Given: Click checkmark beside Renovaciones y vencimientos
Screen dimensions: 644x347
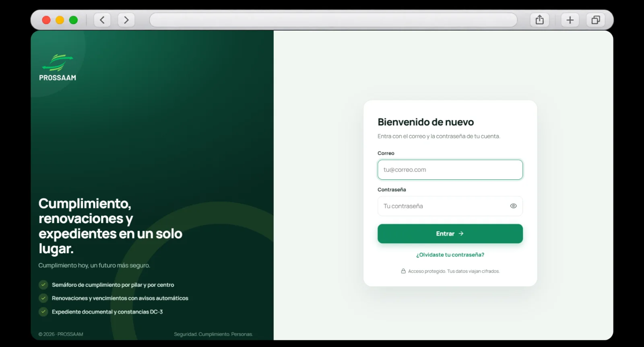Looking at the screenshot, I should coord(43,298).
